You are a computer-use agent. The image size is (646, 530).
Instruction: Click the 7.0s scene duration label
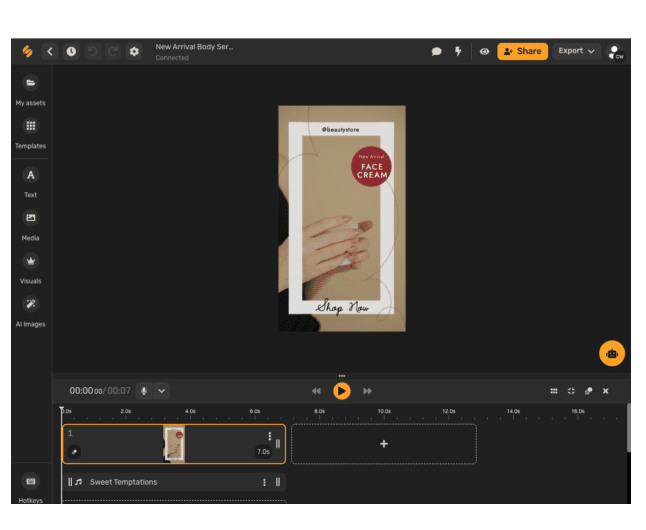263,452
